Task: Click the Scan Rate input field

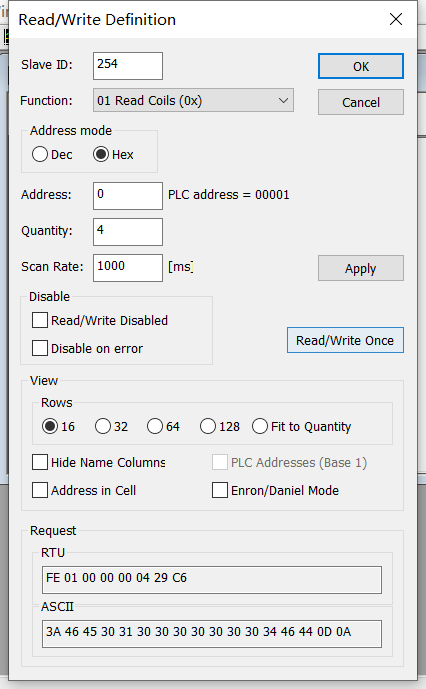Action: click(128, 268)
